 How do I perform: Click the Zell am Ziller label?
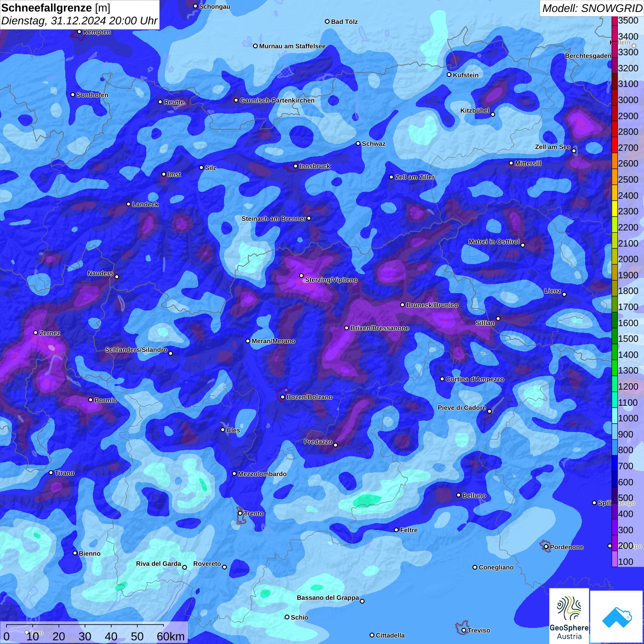[x=414, y=177]
